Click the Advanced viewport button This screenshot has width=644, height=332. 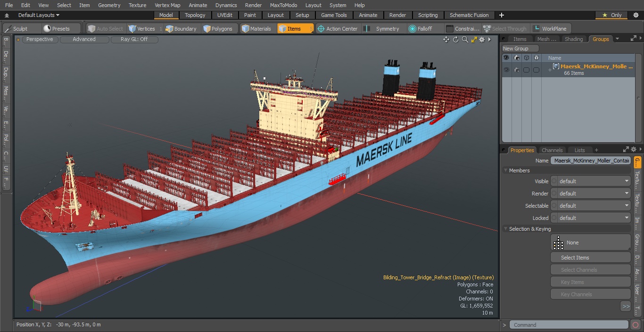84,40
